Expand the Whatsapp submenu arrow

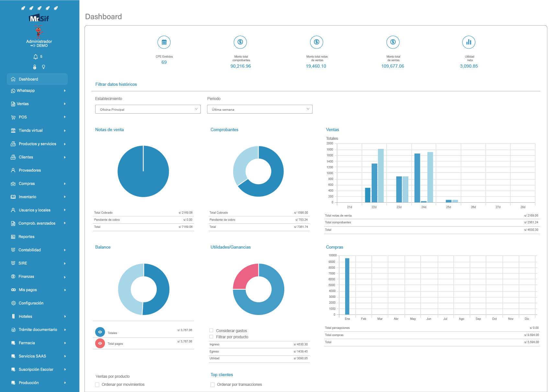[x=65, y=91]
